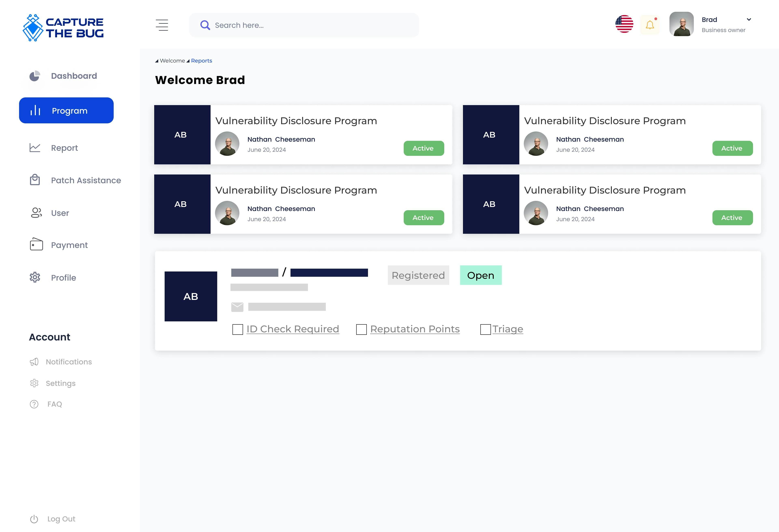Click the Profile gear icon
The width and height of the screenshot is (779, 532).
point(35,277)
